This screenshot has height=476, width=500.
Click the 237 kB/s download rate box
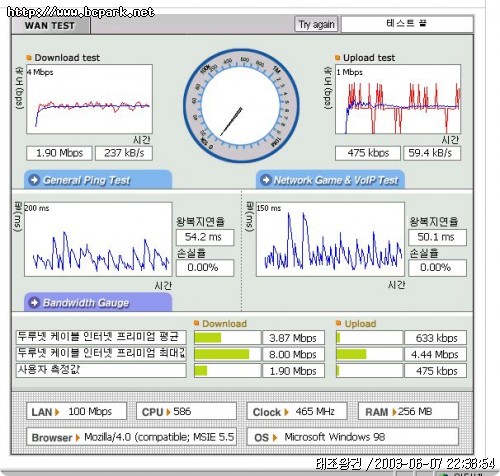[124, 153]
